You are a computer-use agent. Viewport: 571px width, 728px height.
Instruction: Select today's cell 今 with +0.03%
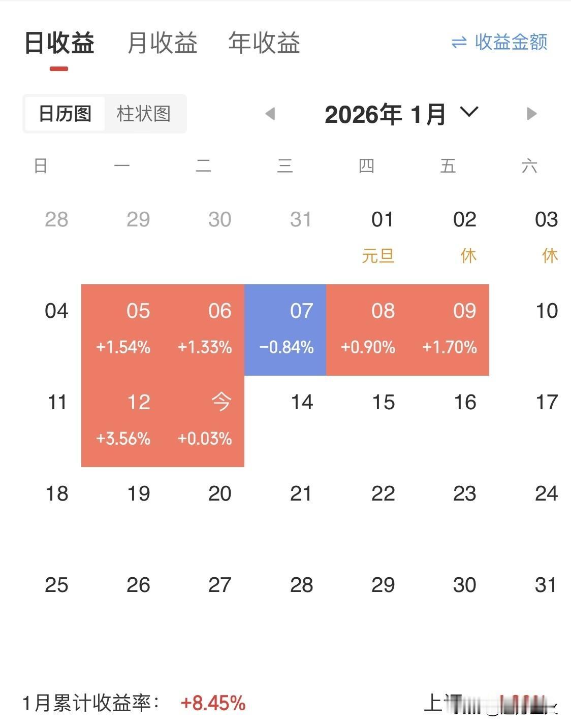[x=204, y=421]
